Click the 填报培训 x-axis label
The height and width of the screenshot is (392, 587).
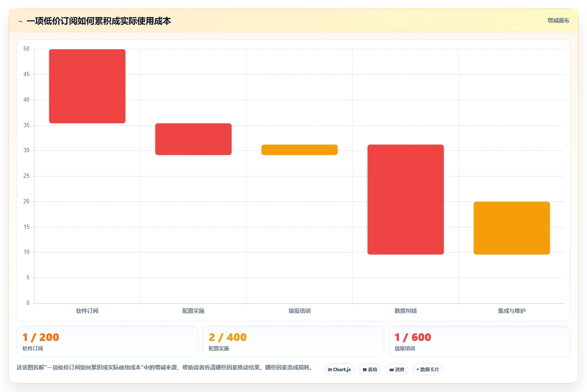[x=300, y=311]
